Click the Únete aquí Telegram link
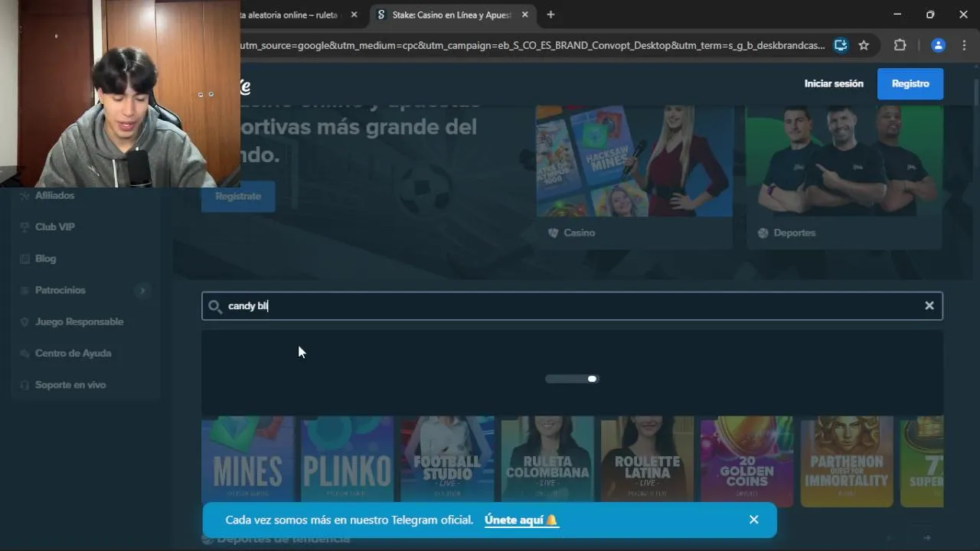Screen dimensions: 980x551 click(521, 520)
